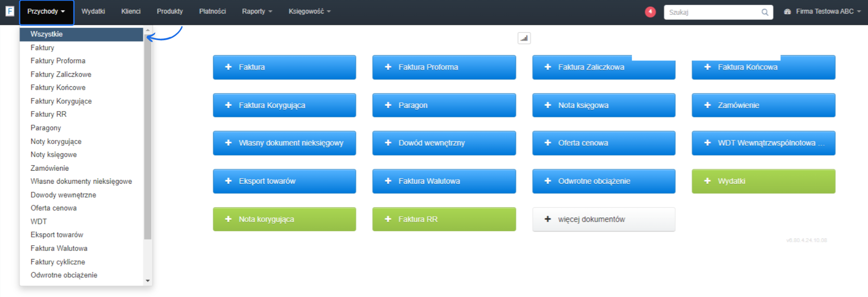Click the dropdown list scrollbar down arrow
The image size is (868, 297).
[x=148, y=281]
